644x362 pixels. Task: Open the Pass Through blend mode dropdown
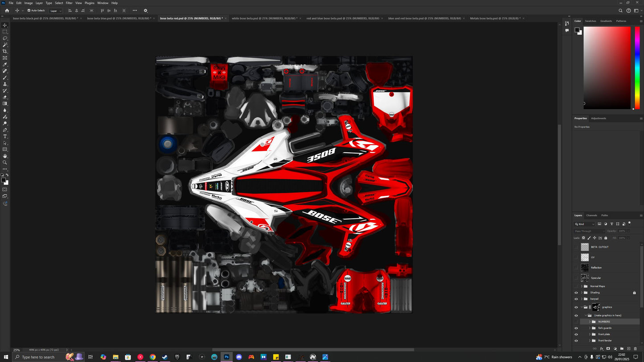pyautogui.click(x=589, y=231)
